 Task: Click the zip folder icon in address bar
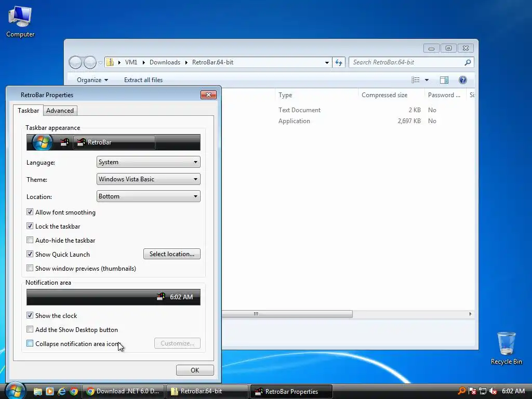coord(110,62)
